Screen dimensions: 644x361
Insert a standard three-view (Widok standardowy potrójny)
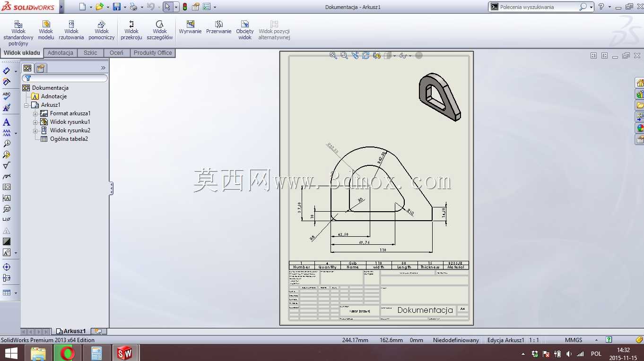[18, 33]
